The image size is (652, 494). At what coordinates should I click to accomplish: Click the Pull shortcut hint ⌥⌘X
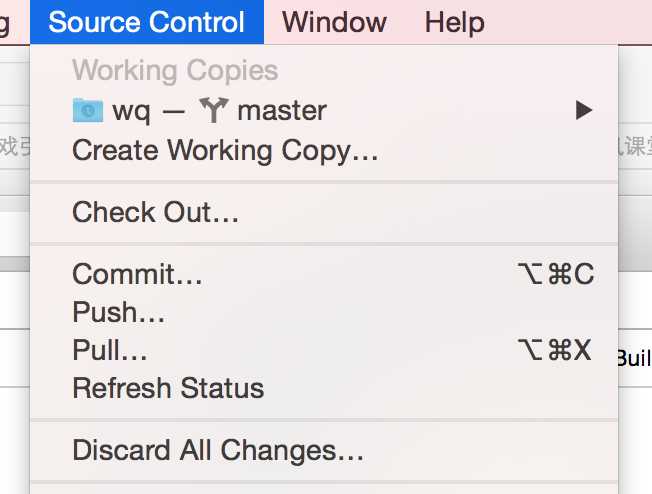pos(555,350)
